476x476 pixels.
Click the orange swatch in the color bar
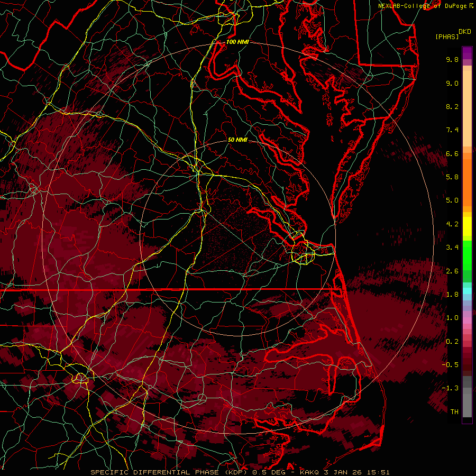[x=467, y=182]
